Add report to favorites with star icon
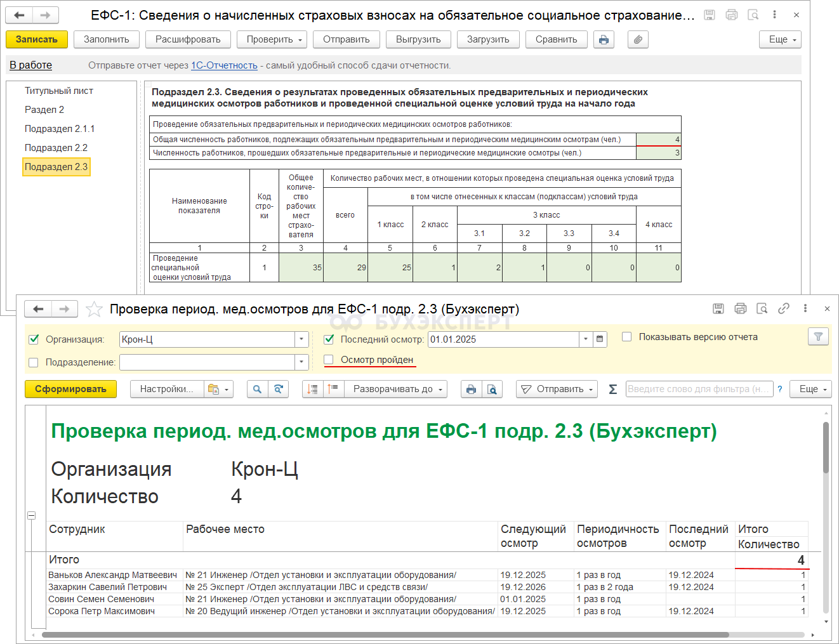839x644 pixels. pos(94,309)
